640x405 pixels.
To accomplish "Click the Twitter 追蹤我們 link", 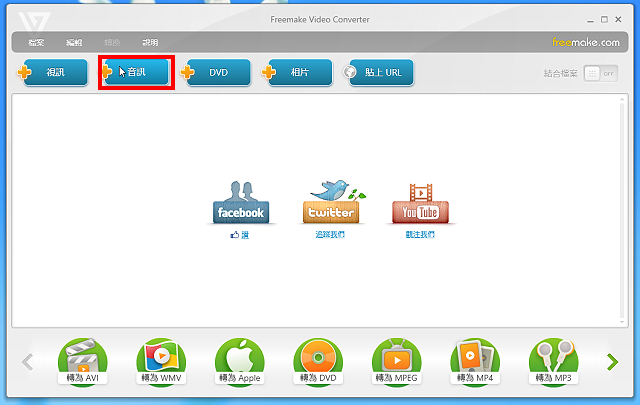I will tap(330, 234).
